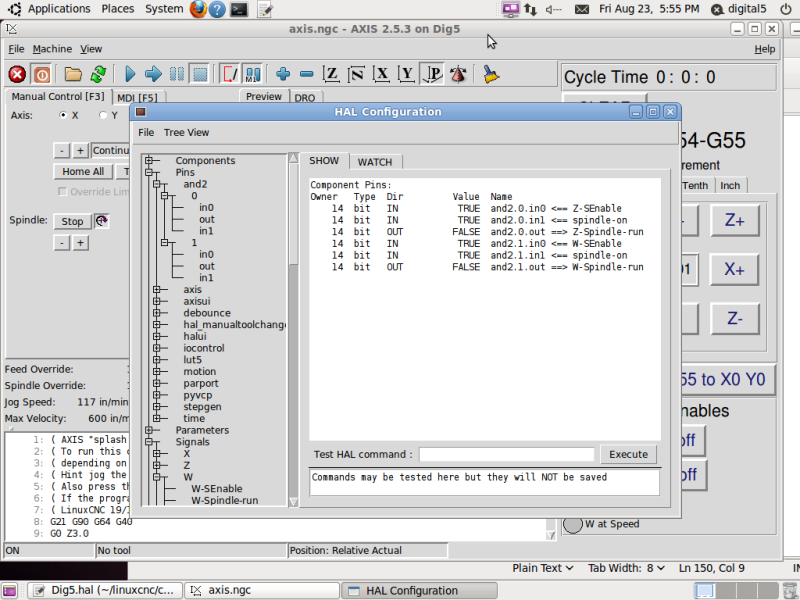Launch Firefox from the top panel
This screenshot has width=800, height=600.
[x=198, y=9]
